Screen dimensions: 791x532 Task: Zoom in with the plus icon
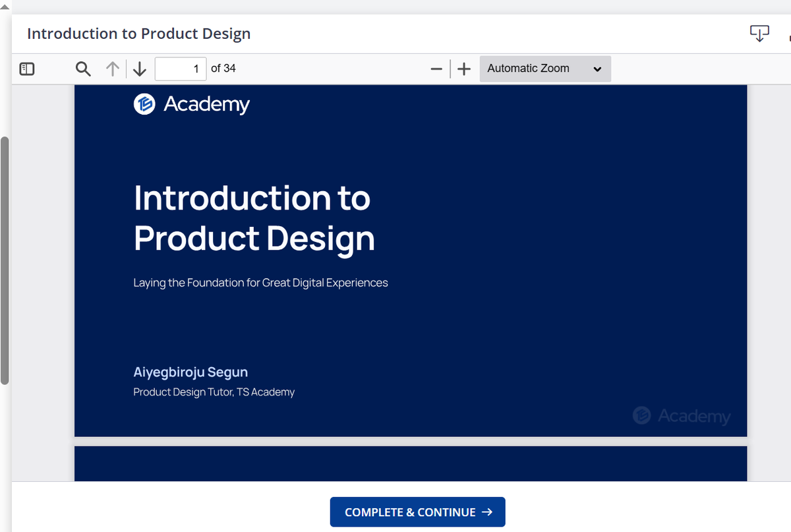pyautogui.click(x=464, y=69)
